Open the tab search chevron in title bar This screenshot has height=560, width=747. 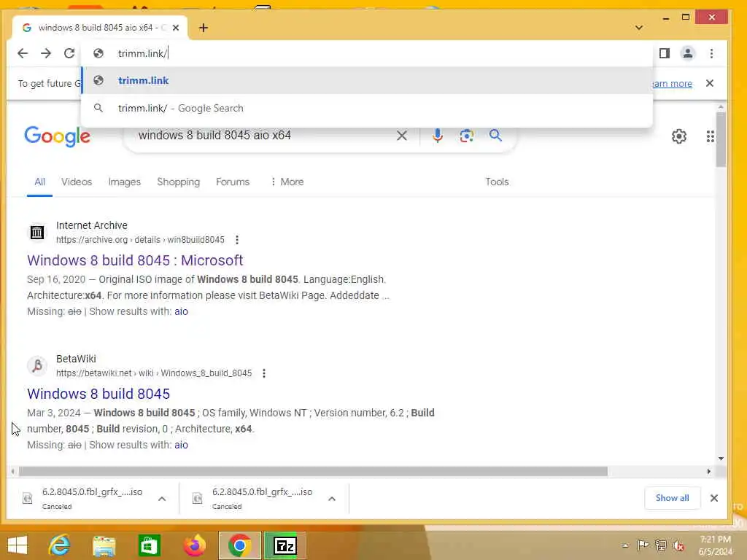[639, 28]
